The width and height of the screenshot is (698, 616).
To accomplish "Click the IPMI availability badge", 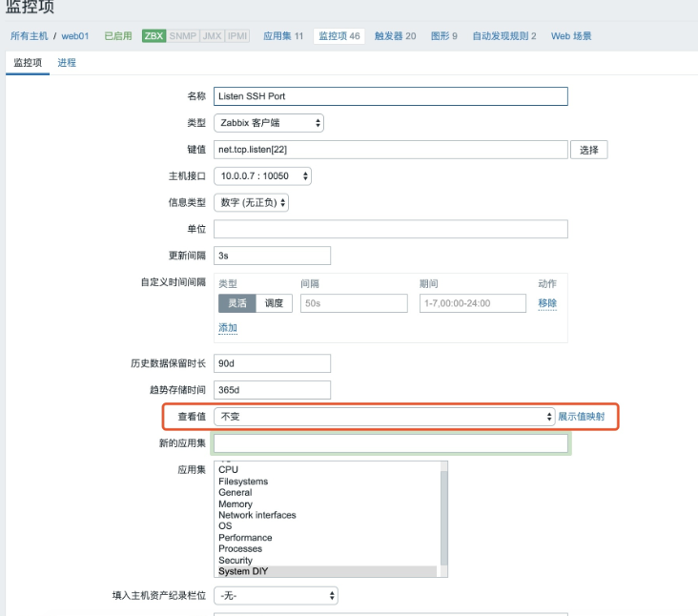I will (x=238, y=36).
